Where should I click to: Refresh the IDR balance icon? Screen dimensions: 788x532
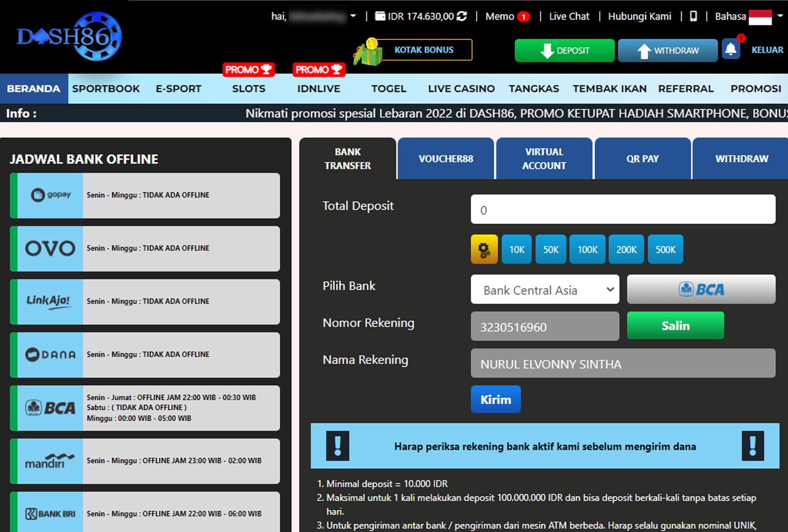[x=461, y=16]
